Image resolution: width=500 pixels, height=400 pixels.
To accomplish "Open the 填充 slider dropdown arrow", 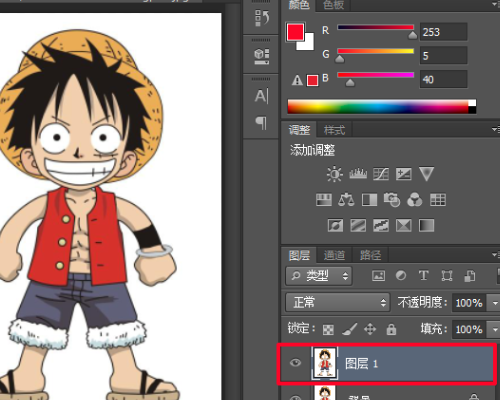I will pyautogui.click(x=495, y=330).
